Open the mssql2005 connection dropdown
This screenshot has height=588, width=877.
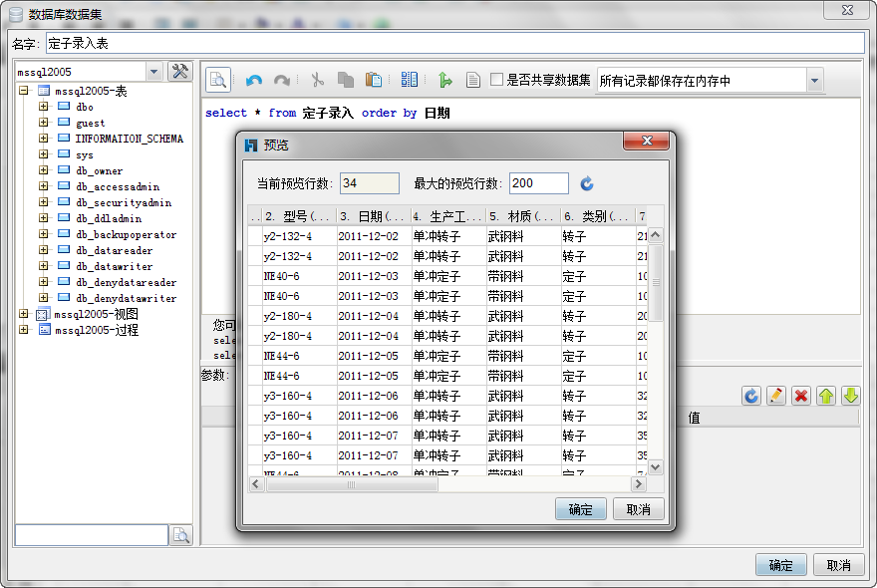[153, 72]
